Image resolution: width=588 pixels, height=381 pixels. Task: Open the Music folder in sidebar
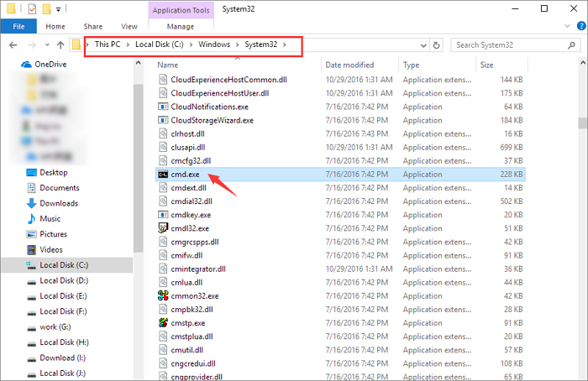click(x=50, y=218)
